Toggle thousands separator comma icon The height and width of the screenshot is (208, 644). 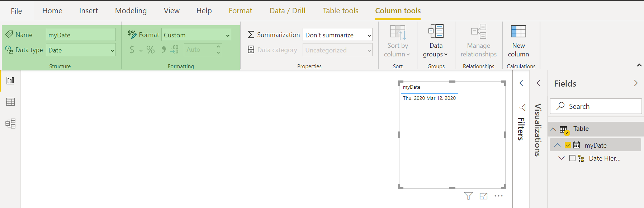(x=164, y=50)
